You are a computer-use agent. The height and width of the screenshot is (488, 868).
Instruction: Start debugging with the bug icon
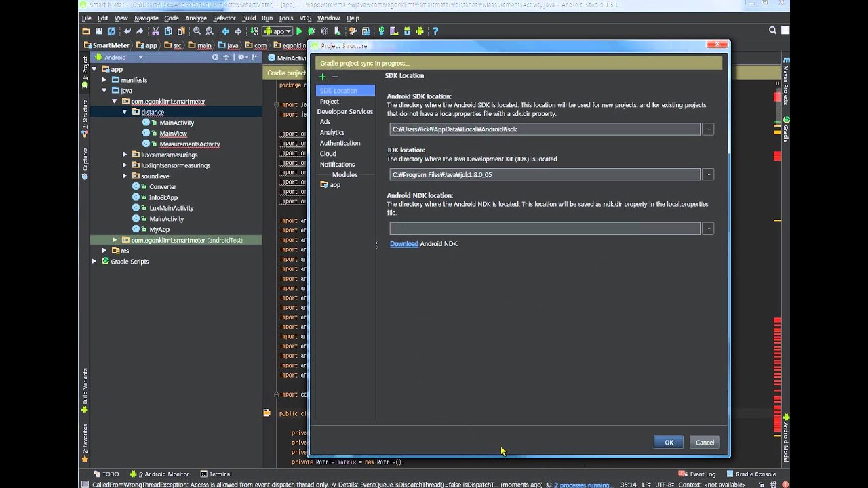point(311,31)
